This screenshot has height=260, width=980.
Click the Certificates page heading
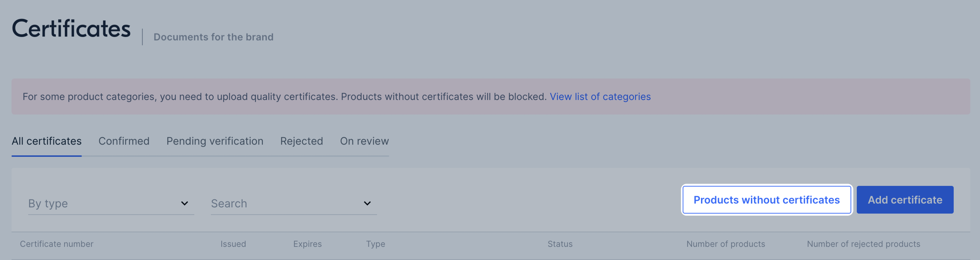tap(71, 29)
